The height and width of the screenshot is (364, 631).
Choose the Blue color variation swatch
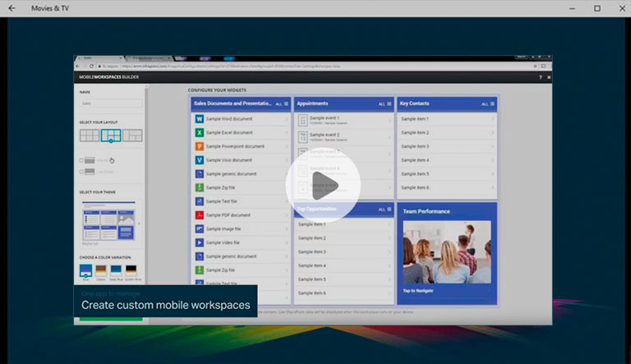(x=85, y=270)
